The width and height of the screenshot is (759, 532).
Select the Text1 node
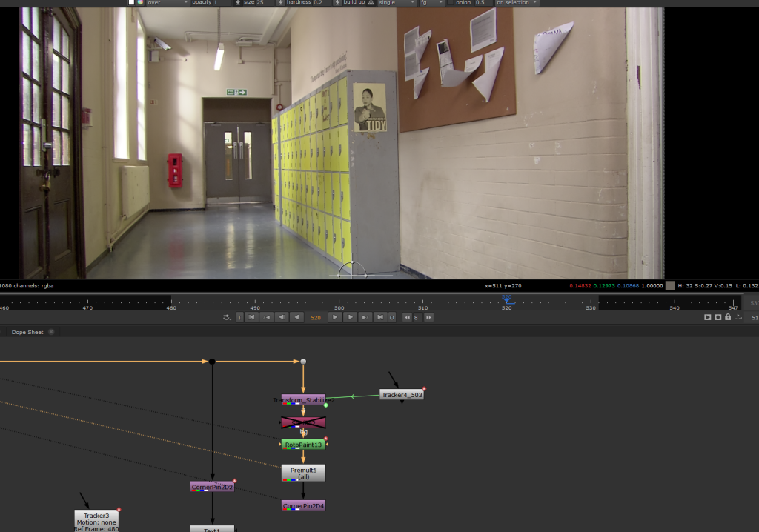tap(212, 529)
